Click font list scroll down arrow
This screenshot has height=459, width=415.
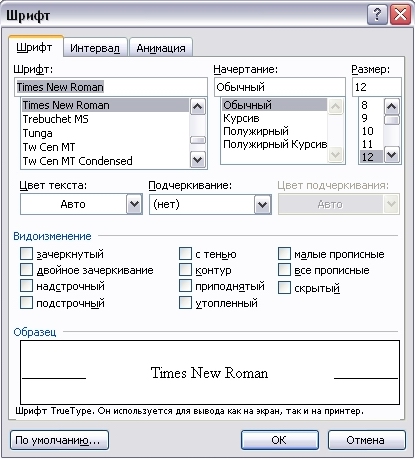pyautogui.click(x=198, y=159)
